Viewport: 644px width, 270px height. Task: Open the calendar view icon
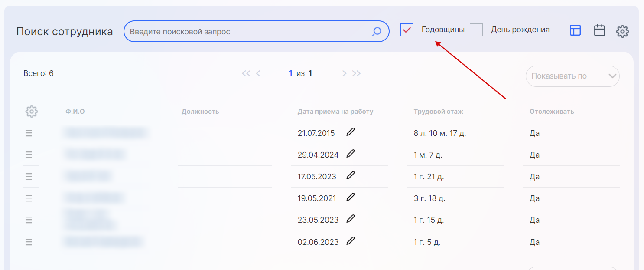pyautogui.click(x=599, y=30)
